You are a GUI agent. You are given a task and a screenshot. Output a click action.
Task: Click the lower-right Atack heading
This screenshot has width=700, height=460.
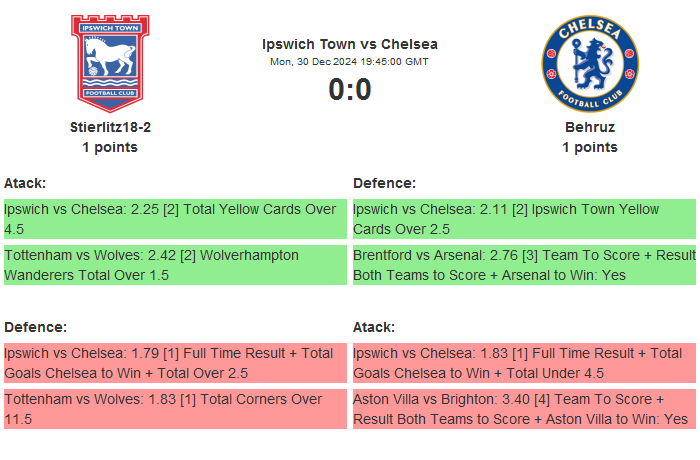(374, 327)
